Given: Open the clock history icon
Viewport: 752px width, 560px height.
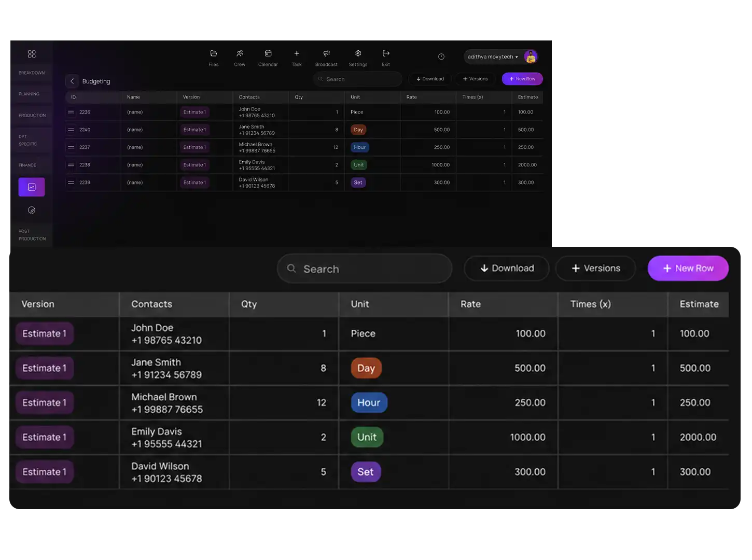Looking at the screenshot, I should [441, 57].
